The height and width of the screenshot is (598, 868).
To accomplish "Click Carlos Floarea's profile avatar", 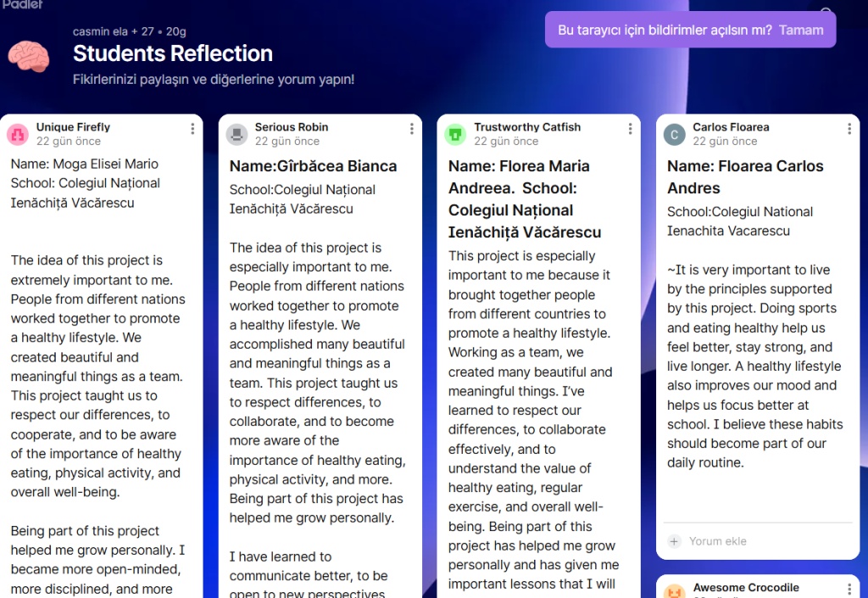I will 674,134.
